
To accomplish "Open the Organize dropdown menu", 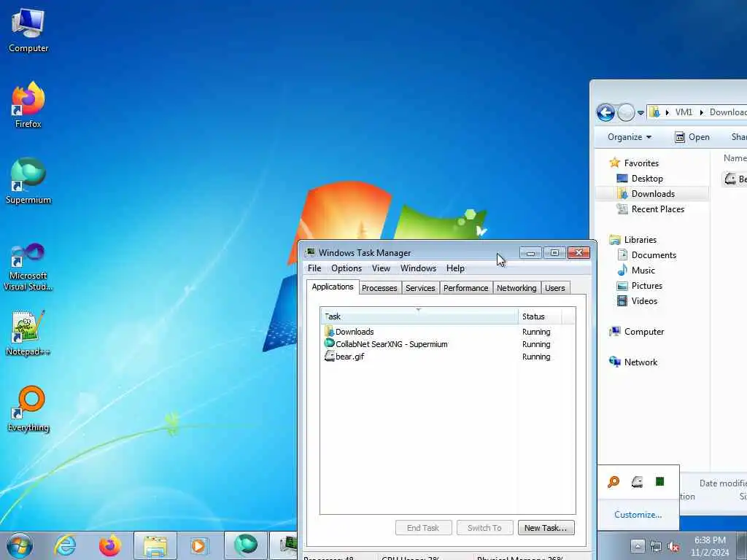I will [x=630, y=137].
